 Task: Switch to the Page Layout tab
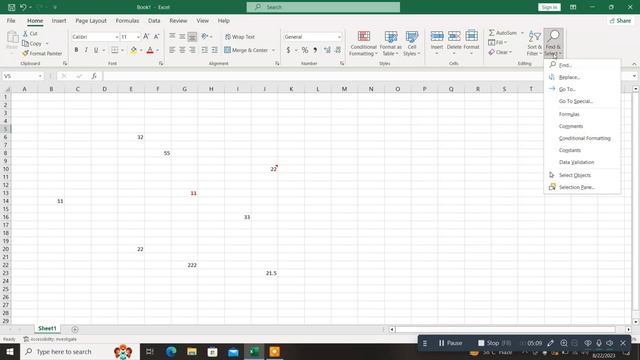tap(91, 20)
